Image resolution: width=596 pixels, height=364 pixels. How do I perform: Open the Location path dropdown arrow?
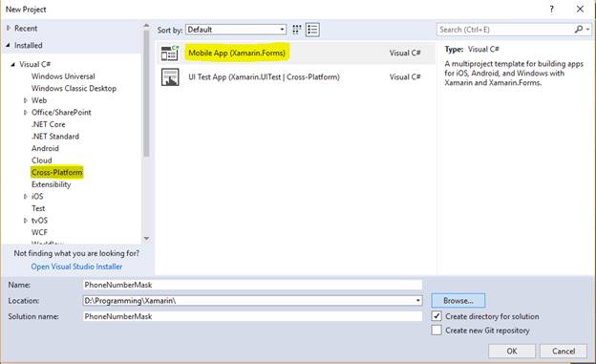417,301
